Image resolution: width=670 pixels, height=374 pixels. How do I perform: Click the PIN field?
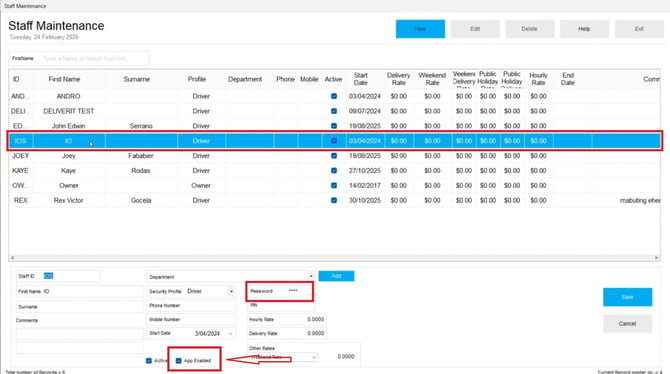click(x=281, y=305)
